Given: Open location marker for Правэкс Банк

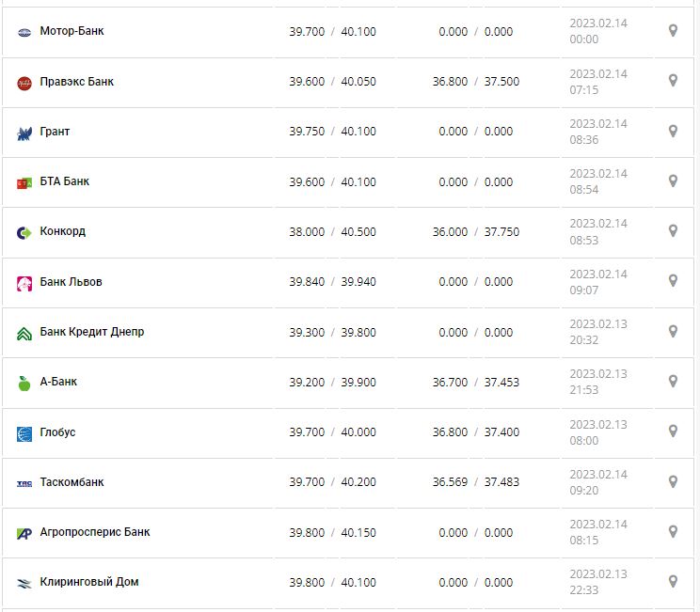Looking at the screenshot, I should [673, 81].
